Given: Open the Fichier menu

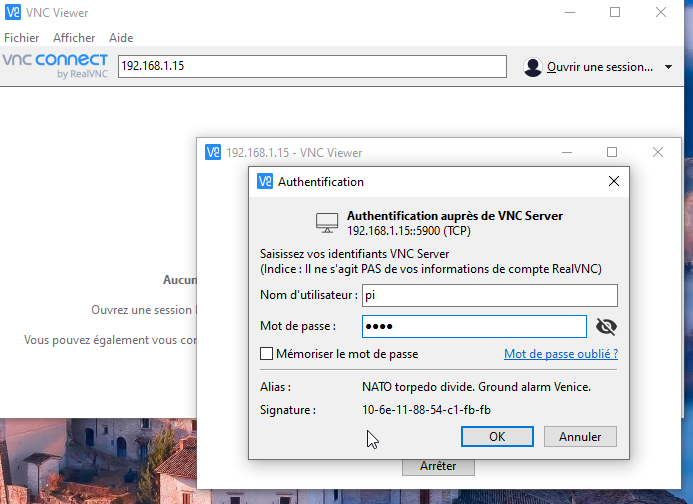Looking at the screenshot, I should coord(22,38).
